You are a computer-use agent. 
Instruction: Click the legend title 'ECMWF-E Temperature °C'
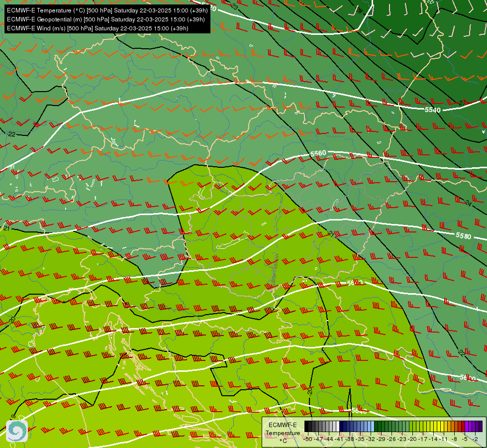coord(283,433)
